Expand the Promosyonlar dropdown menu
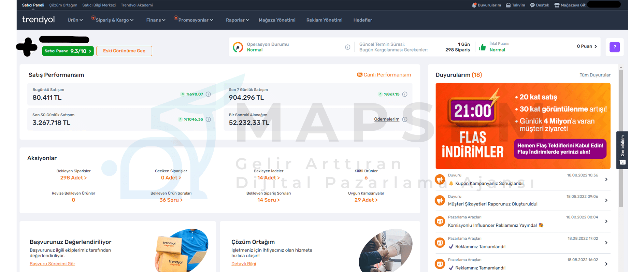This screenshot has height=272, width=644. click(196, 20)
